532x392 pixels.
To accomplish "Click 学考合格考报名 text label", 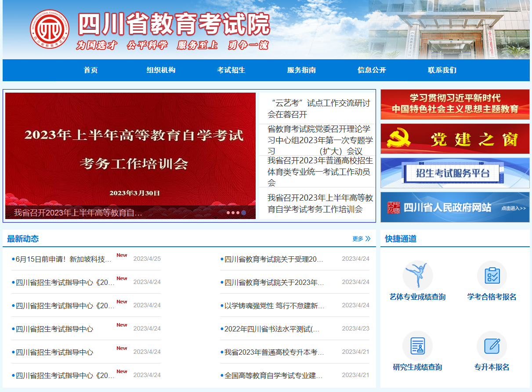I will (x=492, y=297).
